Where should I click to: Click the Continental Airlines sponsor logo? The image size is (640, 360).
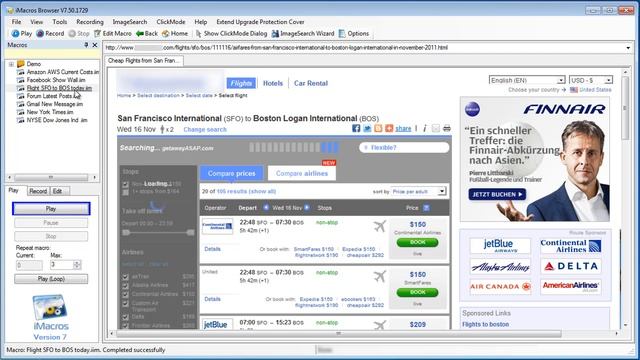(x=571, y=246)
